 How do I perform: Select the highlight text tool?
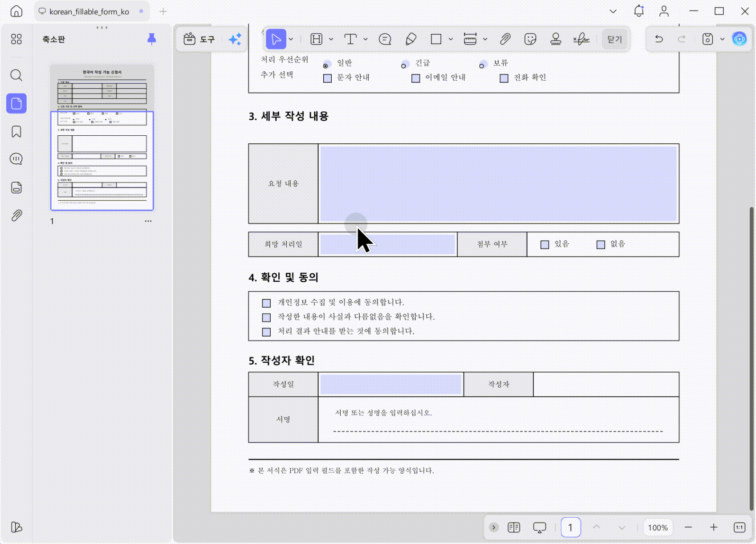point(317,39)
